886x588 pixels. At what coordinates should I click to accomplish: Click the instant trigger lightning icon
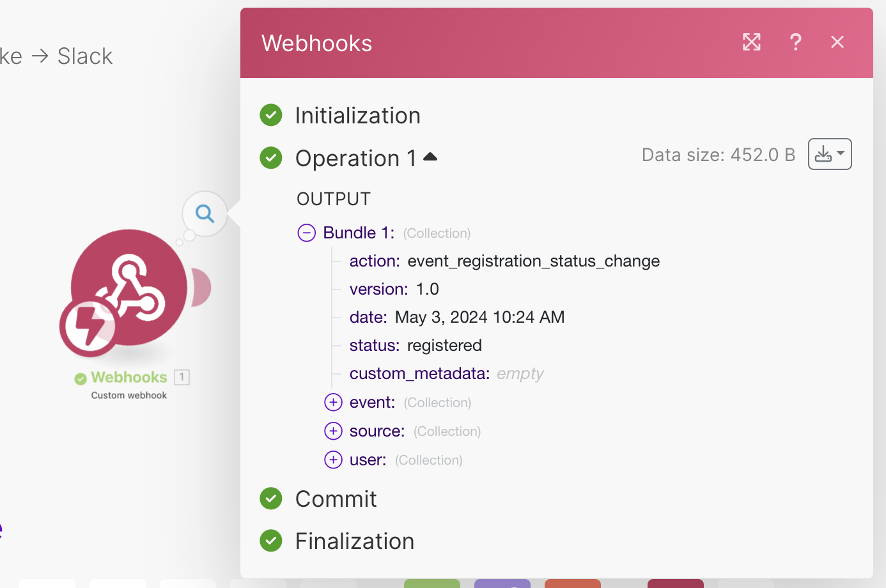click(x=88, y=327)
